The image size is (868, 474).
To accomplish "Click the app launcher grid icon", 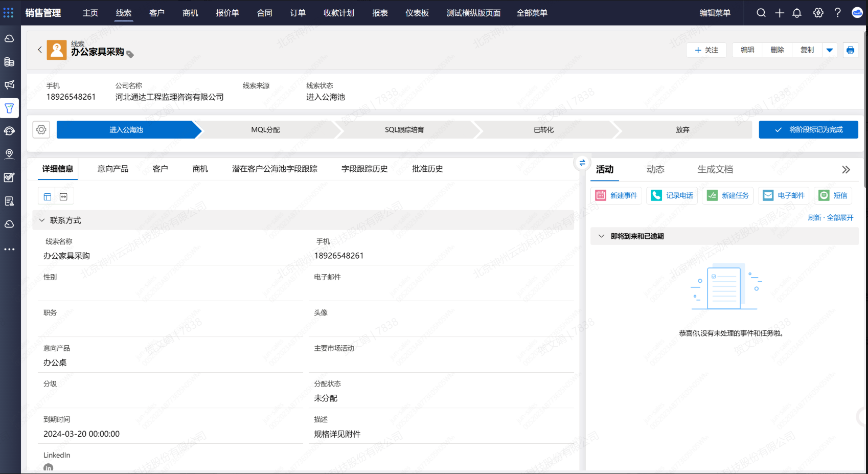I will (x=9, y=13).
